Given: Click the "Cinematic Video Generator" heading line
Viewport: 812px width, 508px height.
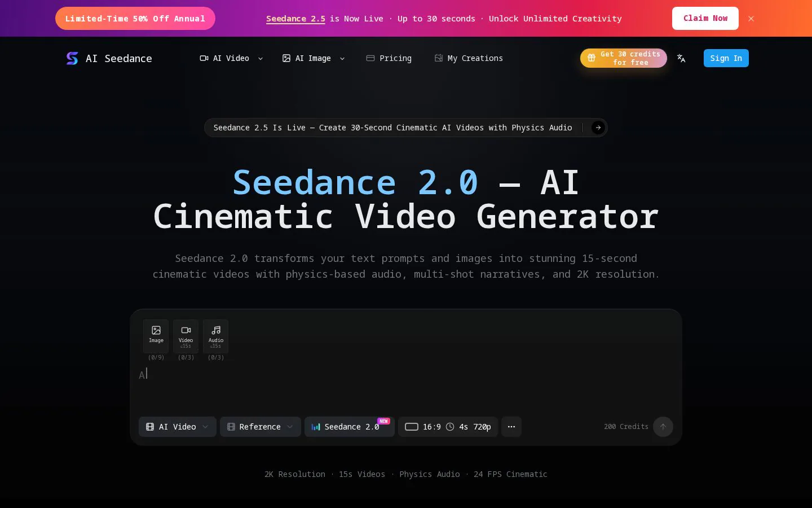Looking at the screenshot, I should click(x=406, y=217).
